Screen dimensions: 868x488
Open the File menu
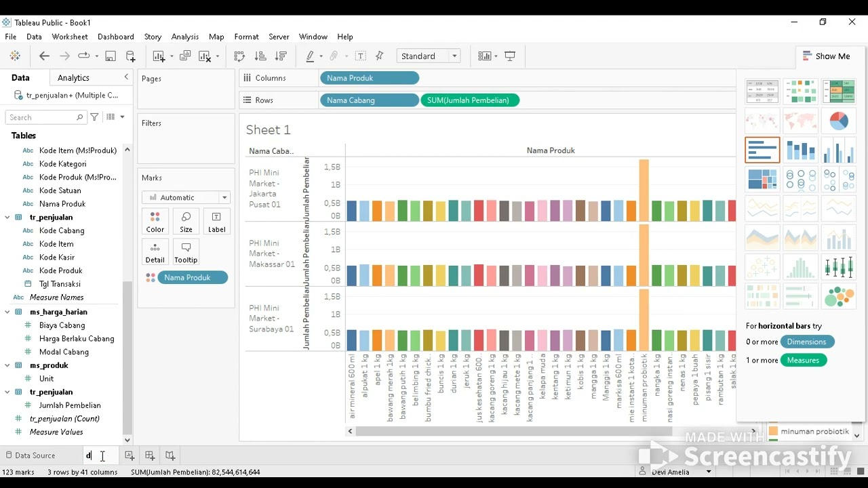11,37
